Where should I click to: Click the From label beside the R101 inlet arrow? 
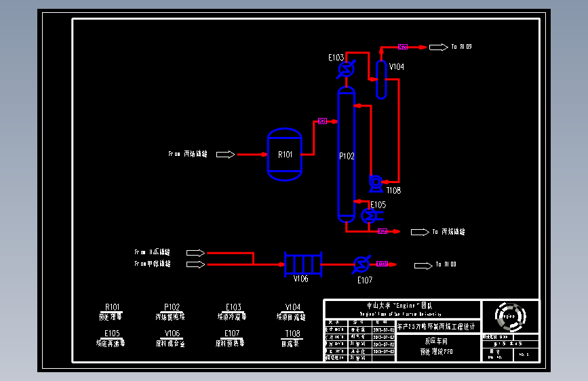[x=187, y=154]
